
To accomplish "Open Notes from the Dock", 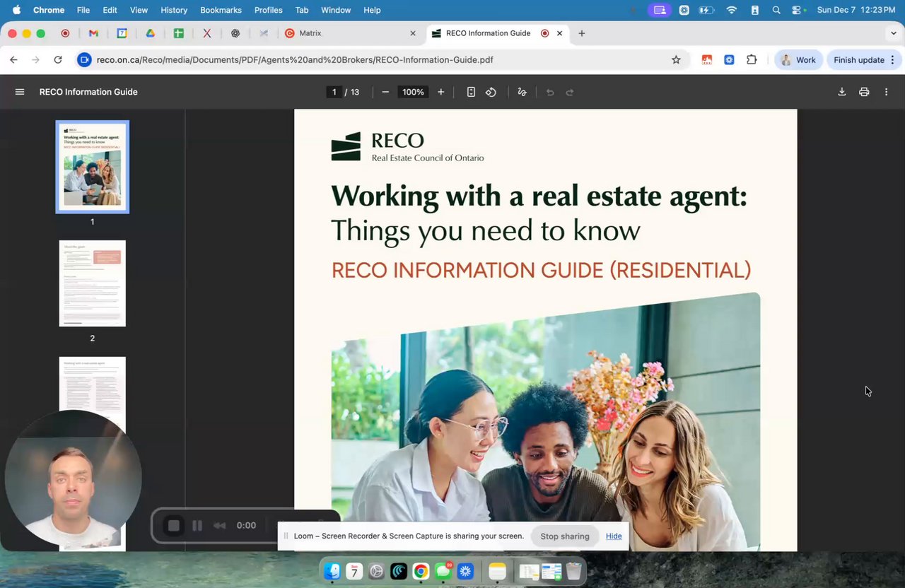I will [498, 571].
